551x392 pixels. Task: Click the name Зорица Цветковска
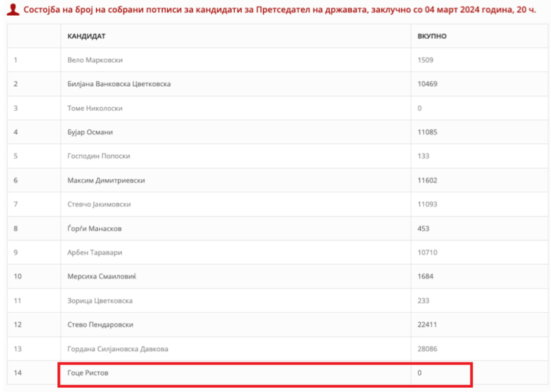pos(100,301)
